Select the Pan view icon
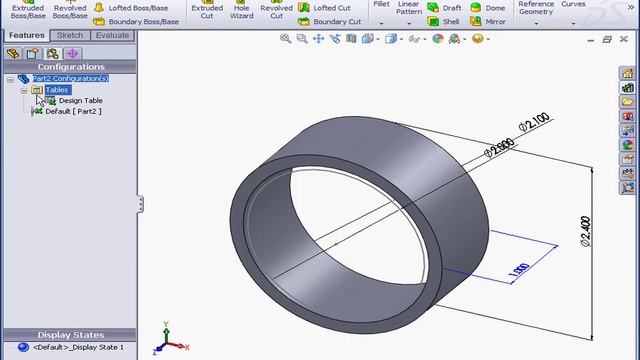640x360 pixels. click(x=318, y=39)
